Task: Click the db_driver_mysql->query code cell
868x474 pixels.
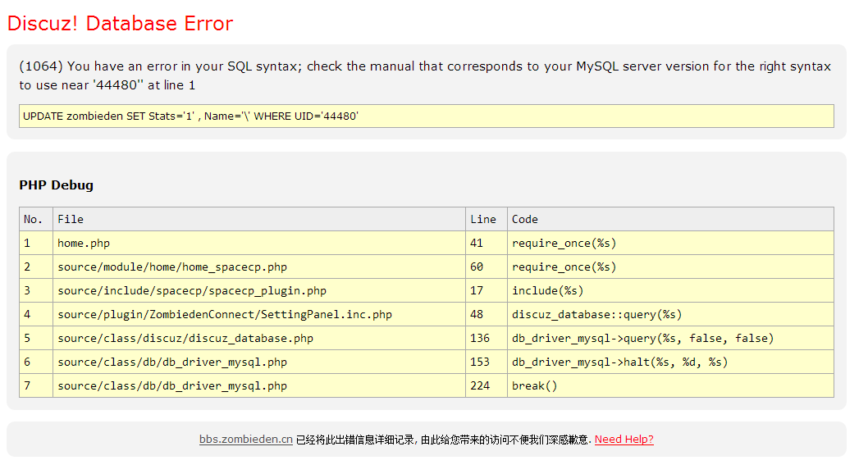Action: (670, 338)
